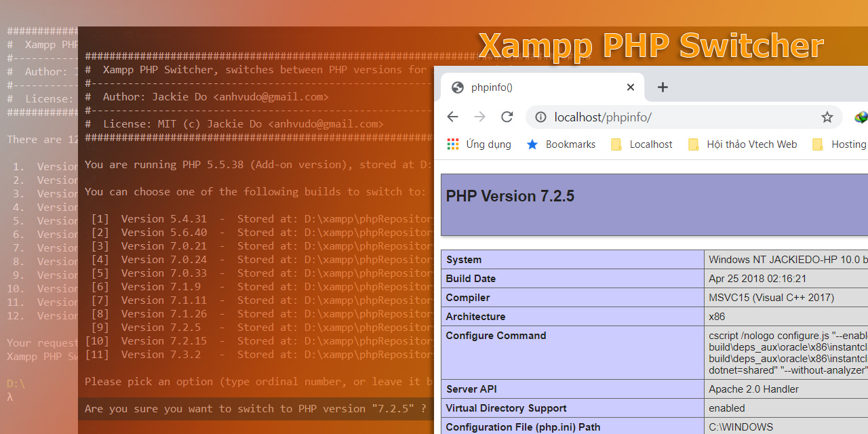Click the back navigation arrow in Chrome

click(452, 117)
